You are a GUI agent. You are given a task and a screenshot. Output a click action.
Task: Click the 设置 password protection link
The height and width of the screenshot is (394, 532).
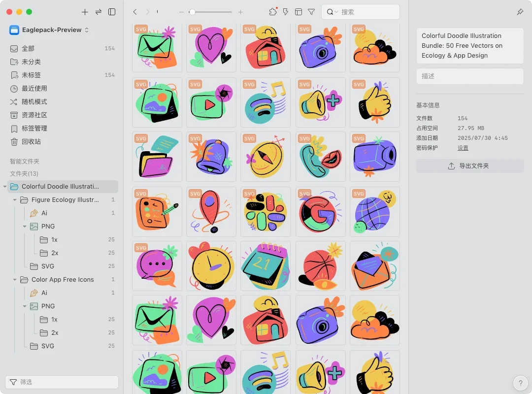click(463, 148)
